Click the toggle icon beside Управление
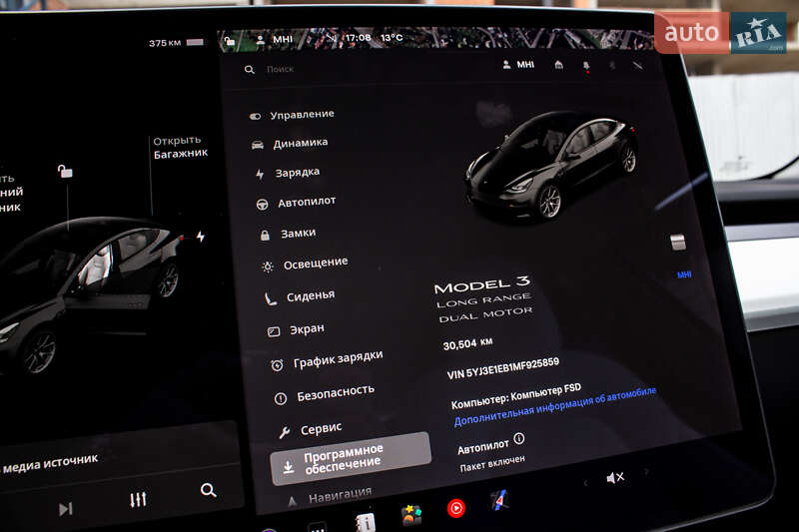This screenshot has width=799, height=532. pos(256,117)
